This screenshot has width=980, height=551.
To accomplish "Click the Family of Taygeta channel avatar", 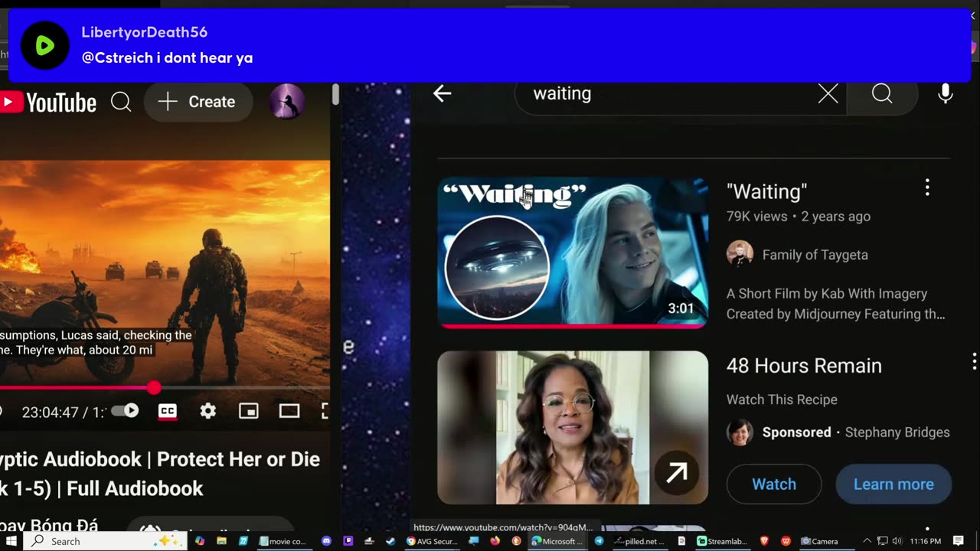I will pyautogui.click(x=740, y=254).
